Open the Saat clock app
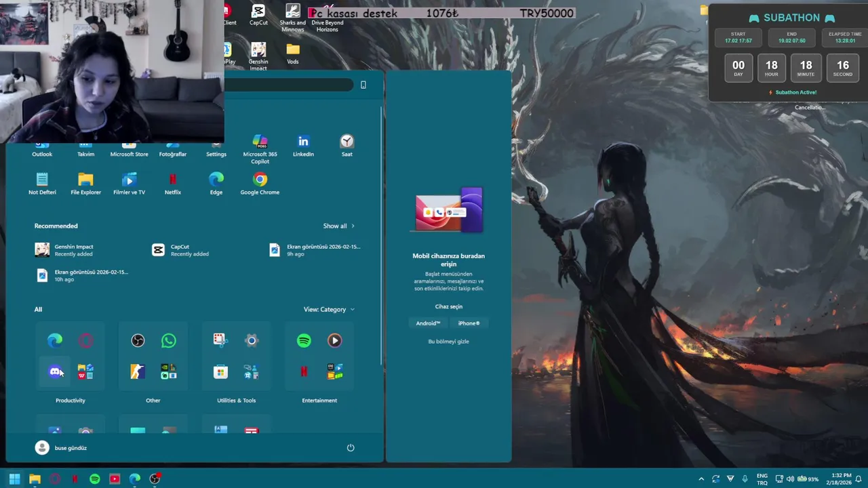The image size is (868, 488). [x=347, y=146]
